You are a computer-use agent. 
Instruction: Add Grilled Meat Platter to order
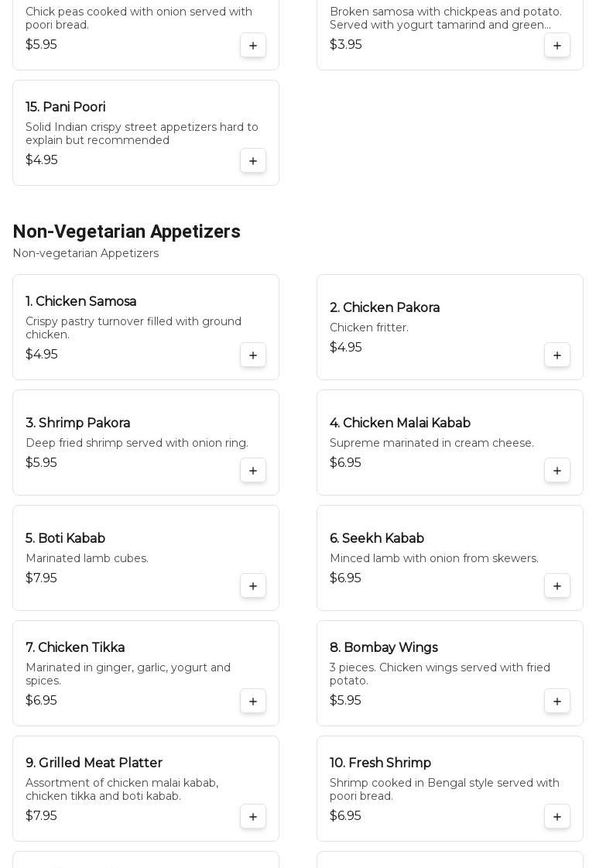point(253,817)
